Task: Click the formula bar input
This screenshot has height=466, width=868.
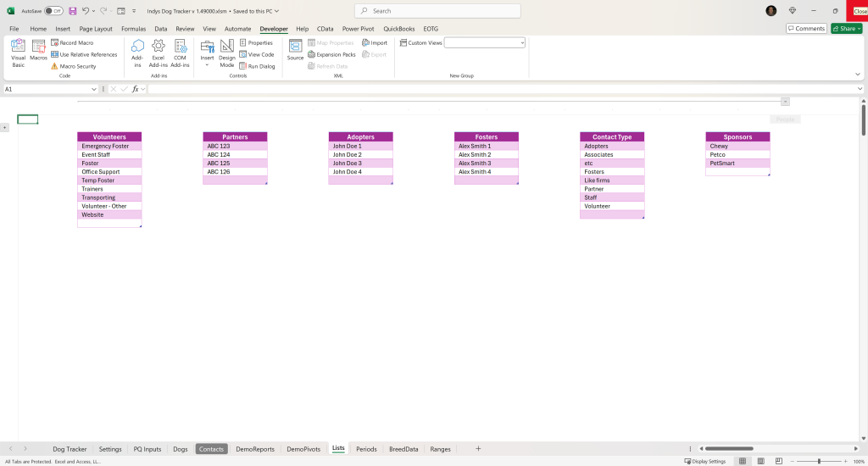Action: [501, 89]
